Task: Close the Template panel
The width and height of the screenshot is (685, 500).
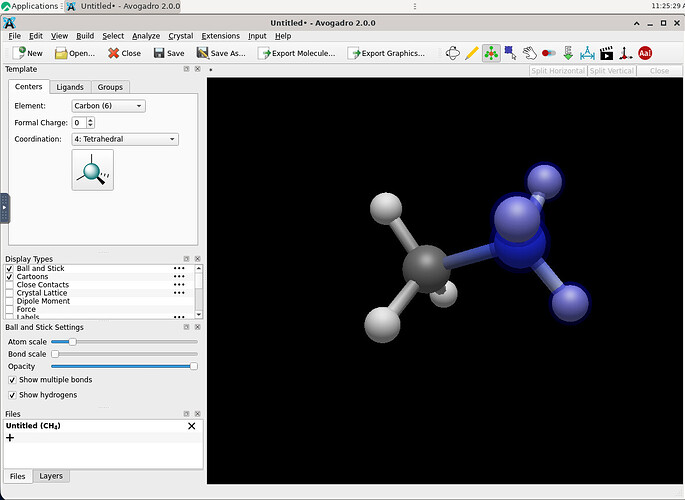Action: pyautogui.click(x=197, y=69)
